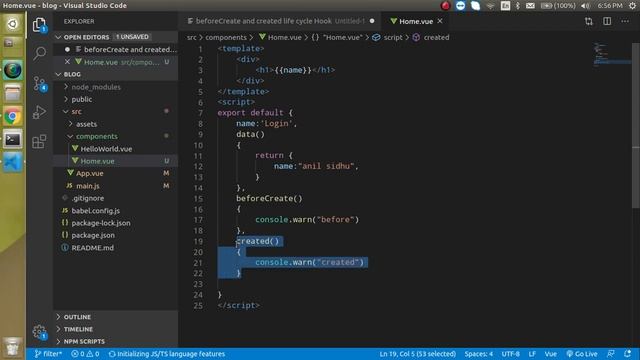Expand the Timeline panel

116,329
